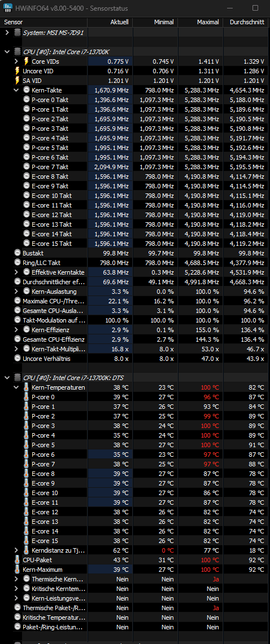Click the Sensor column header
270x644 pixels.
pyautogui.click(x=43, y=22)
